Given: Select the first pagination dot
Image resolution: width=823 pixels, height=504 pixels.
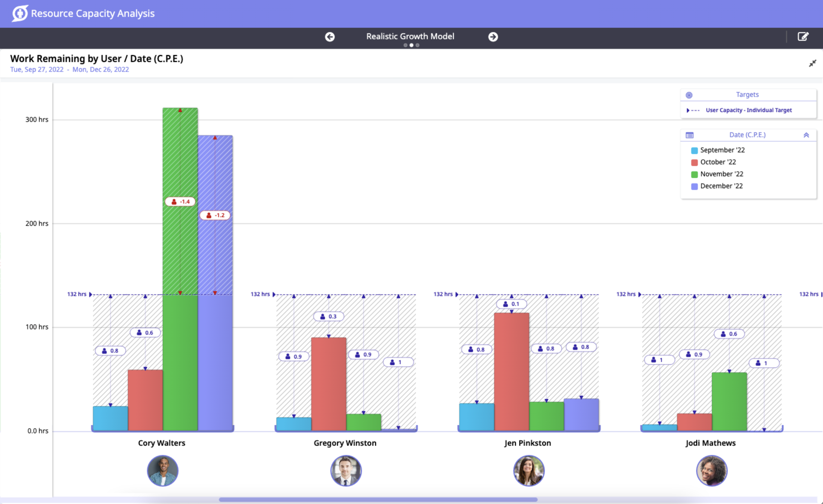Looking at the screenshot, I should click(406, 45).
